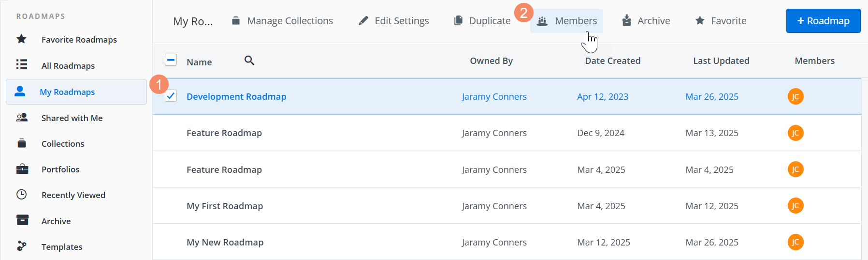Go to All Roadmaps in sidebar
Image resolution: width=868 pixels, height=260 pixels.
pyautogui.click(x=68, y=66)
